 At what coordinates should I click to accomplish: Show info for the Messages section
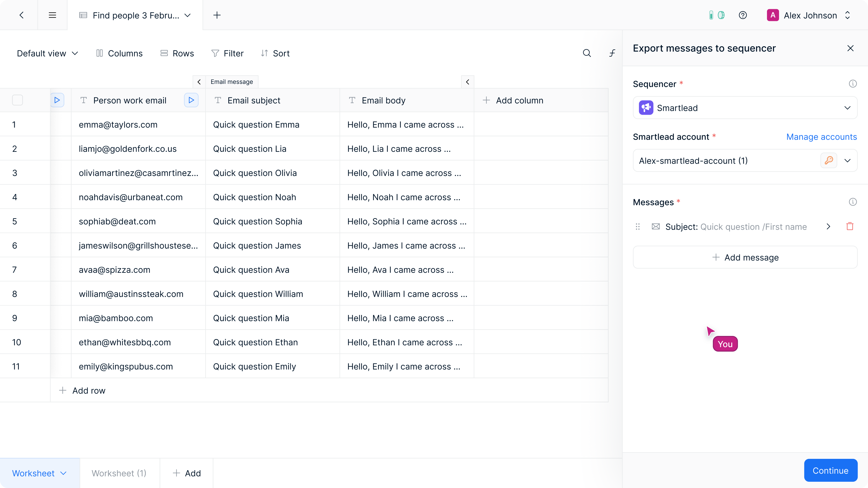point(853,202)
